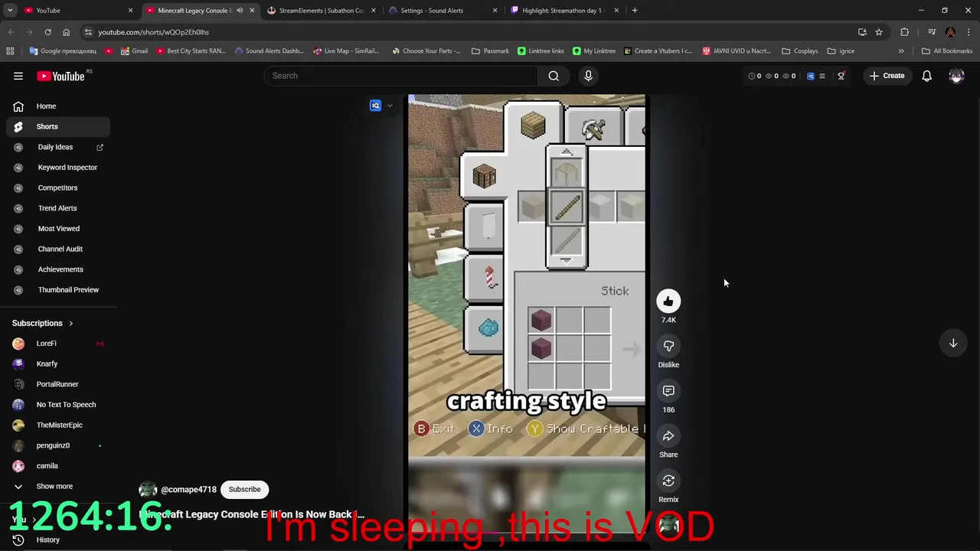
Task: Open the browser extensions puzzle icon
Action: (905, 32)
